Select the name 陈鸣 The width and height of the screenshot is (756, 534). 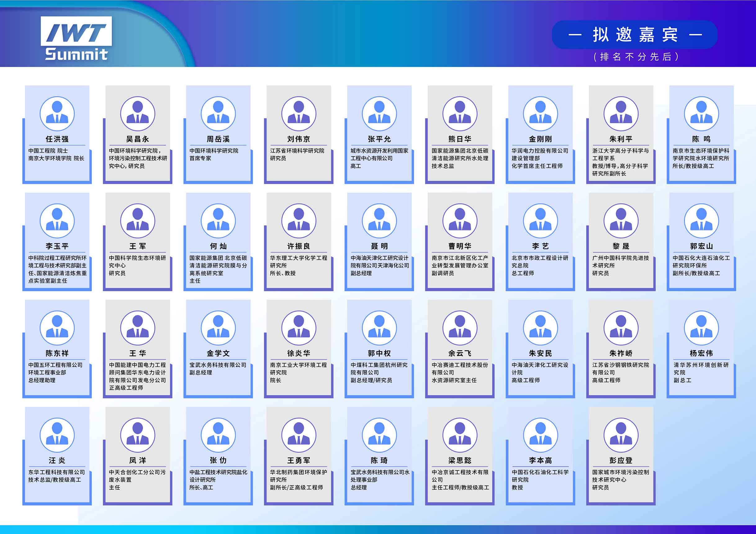701,139
